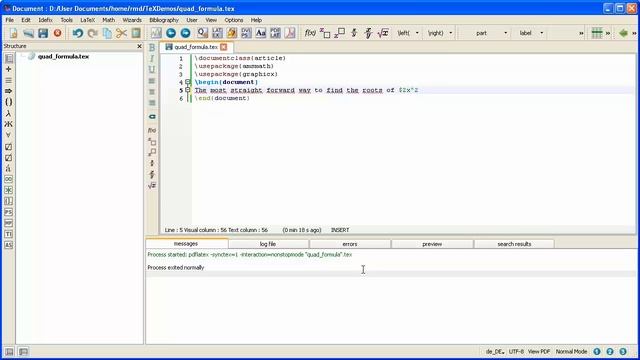Open the LaTeX menu
The image size is (640, 360).
[x=87, y=20]
